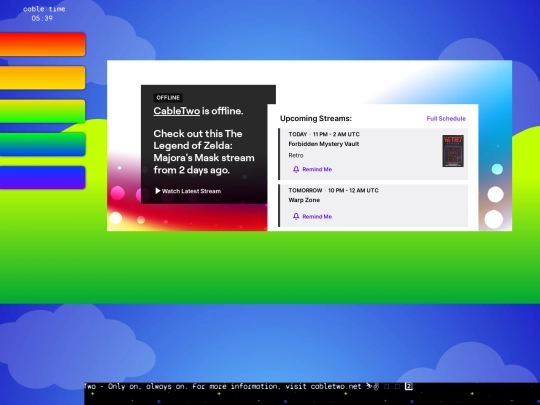This screenshot has width=540, height=405.
Task: Click the Upcoming Streams heading
Action: point(316,118)
